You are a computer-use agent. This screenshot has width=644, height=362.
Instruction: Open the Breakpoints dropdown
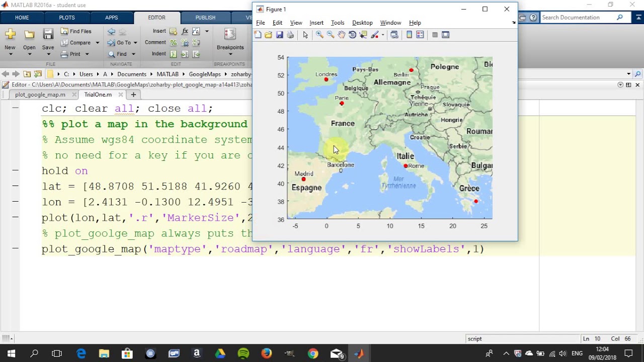click(230, 54)
